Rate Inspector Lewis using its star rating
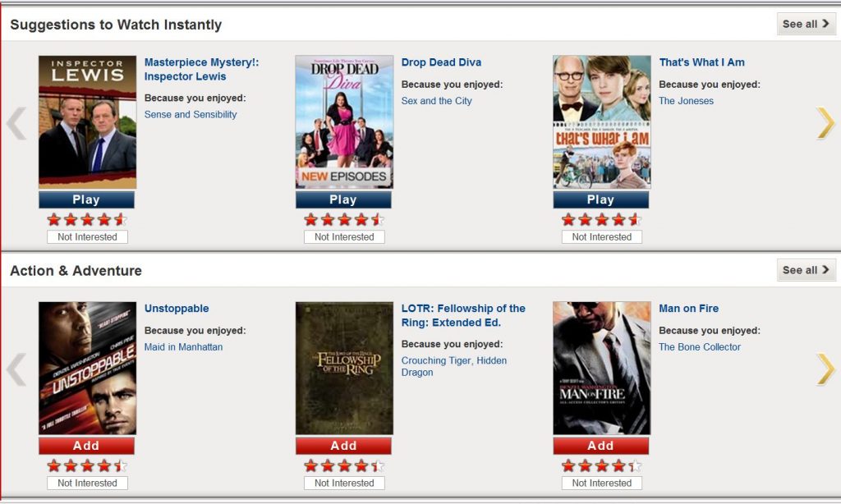Screen dimensions: 841x504 tap(87, 219)
